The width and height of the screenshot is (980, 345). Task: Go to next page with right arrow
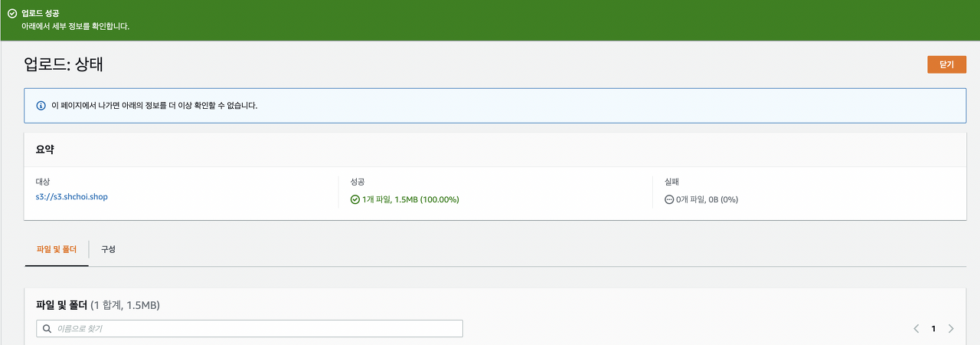(951, 328)
